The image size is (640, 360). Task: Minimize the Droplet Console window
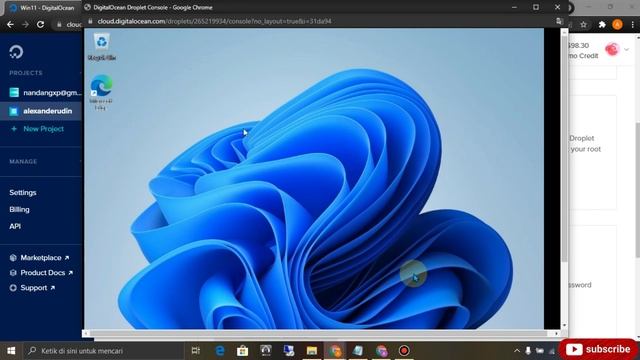click(x=514, y=7)
